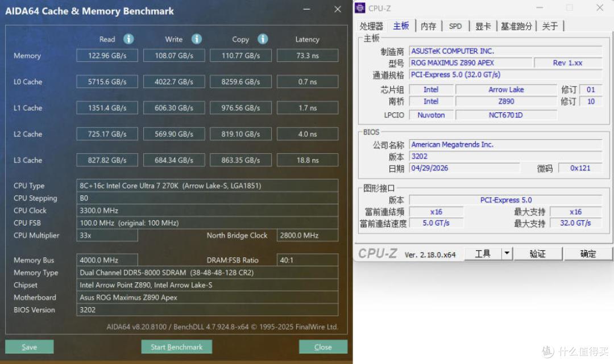Click the CPU Multiplier value 33x

(107, 235)
